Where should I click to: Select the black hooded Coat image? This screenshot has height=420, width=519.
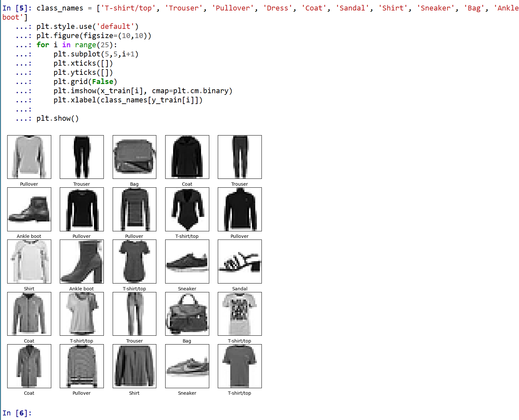click(x=187, y=157)
